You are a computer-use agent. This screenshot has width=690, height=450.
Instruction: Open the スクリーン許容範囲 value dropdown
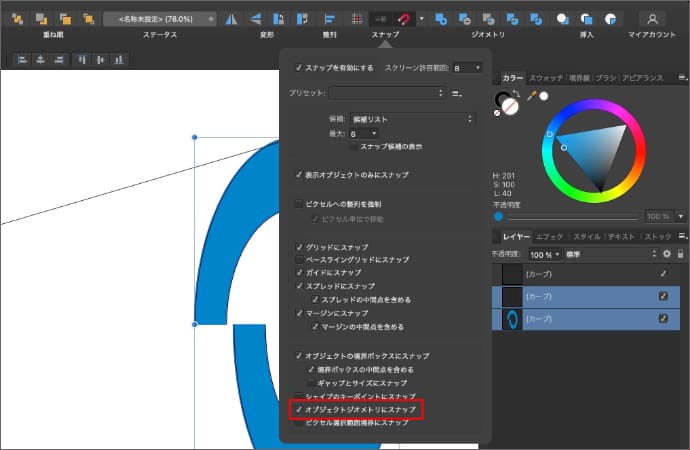(465, 68)
